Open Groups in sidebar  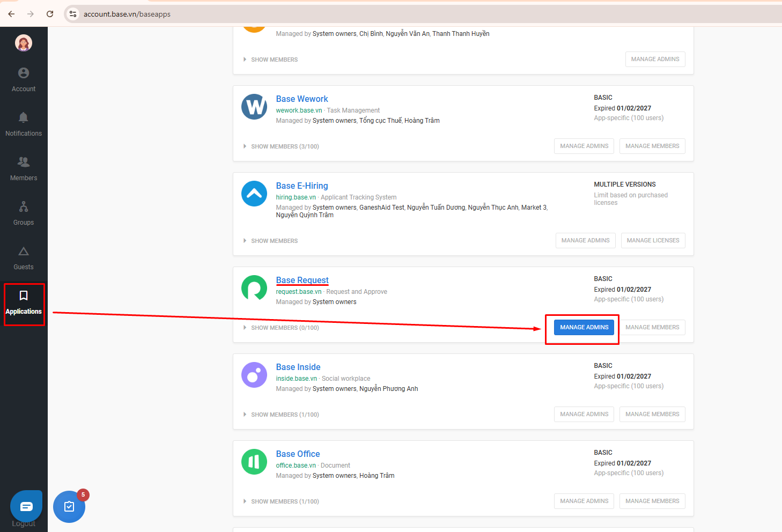tap(24, 213)
